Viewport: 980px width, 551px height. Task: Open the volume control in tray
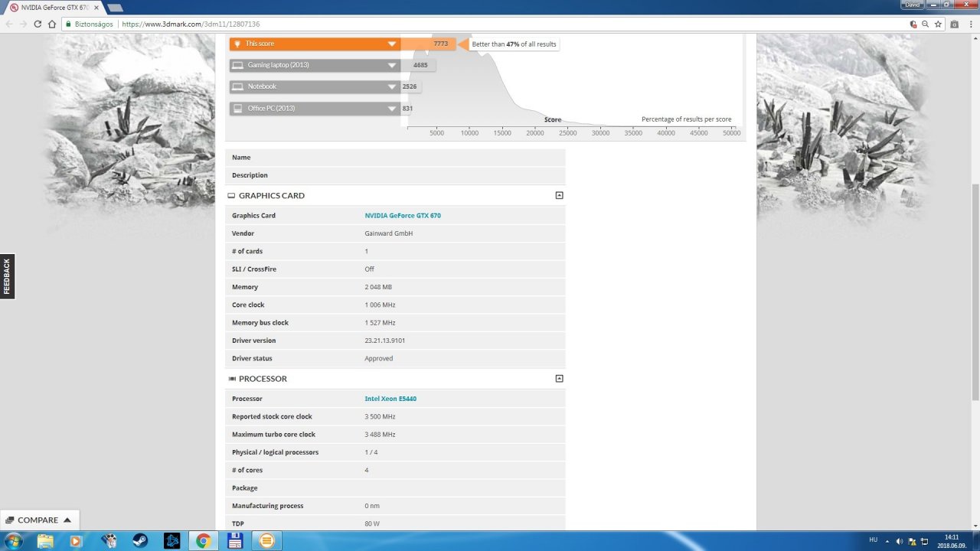click(900, 541)
